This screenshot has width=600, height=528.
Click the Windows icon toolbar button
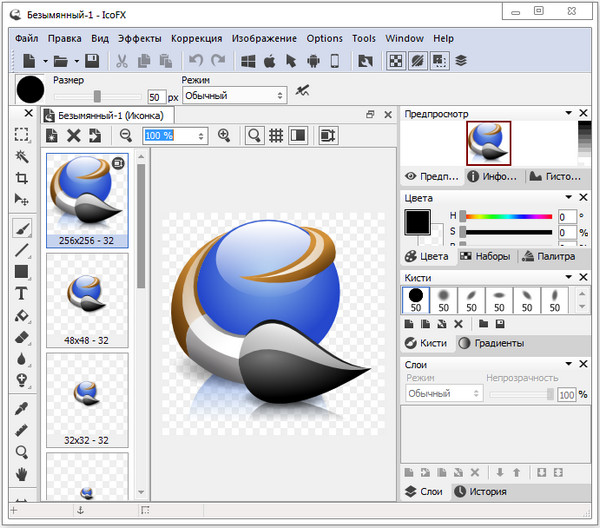pyautogui.click(x=248, y=61)
